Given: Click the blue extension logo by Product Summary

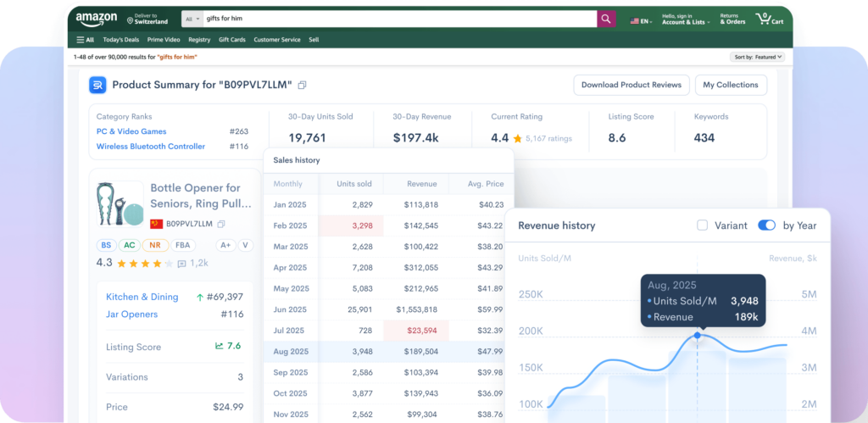Looking at the screenshot, I should (97, 85).
